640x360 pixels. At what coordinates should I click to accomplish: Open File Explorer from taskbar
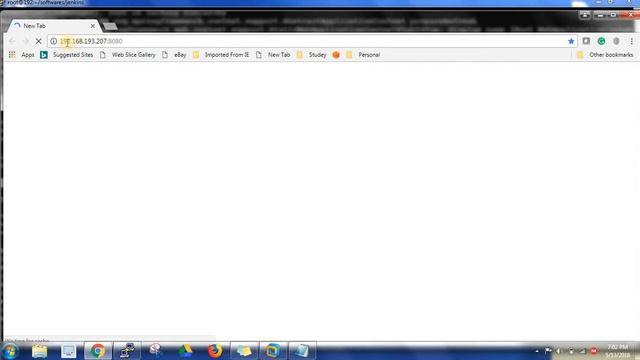pos(40,351)
